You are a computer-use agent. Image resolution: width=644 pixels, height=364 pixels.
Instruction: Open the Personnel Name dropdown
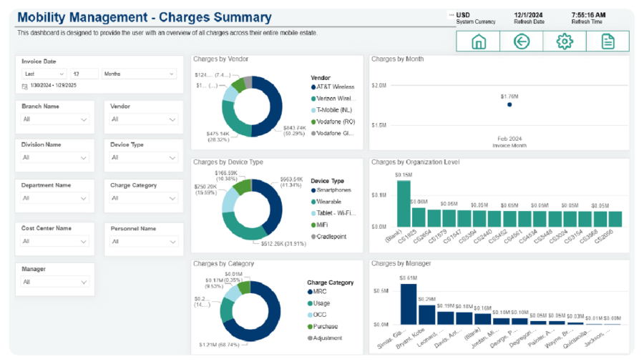pyautogui.click(x=144, y=242)
